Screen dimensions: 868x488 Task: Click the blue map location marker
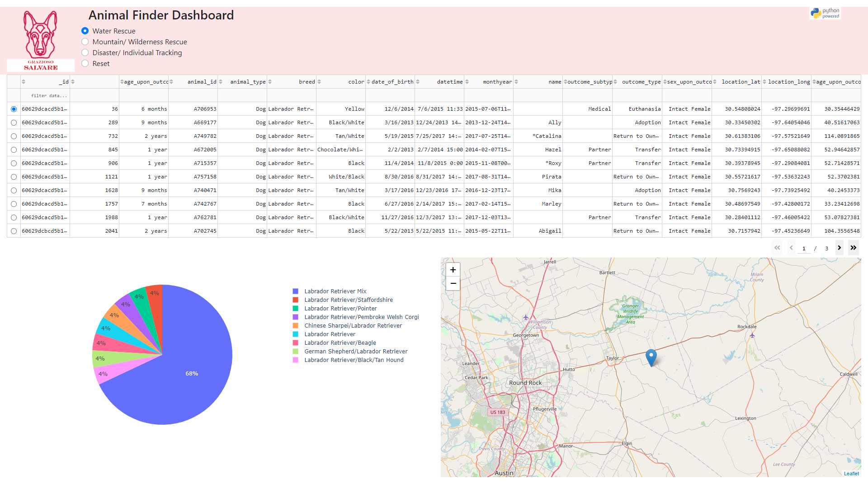tap(651, 357)
